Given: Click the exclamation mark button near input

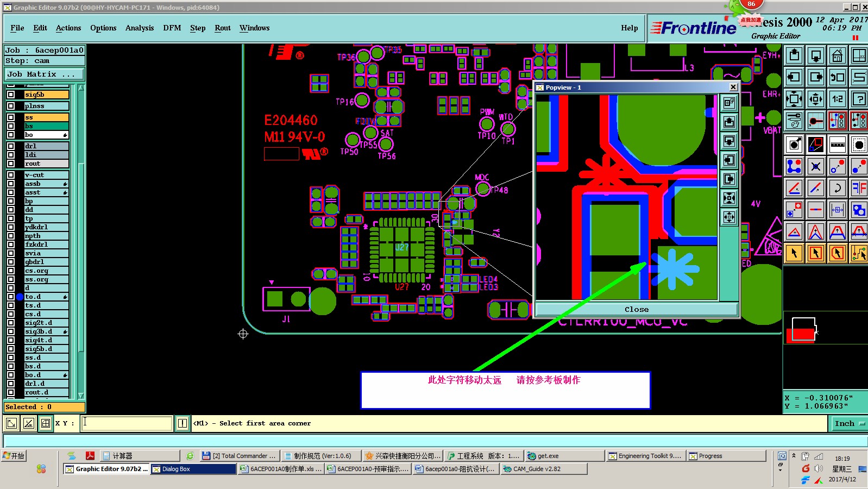Looking at the screenshot, I should pos(183,423).
